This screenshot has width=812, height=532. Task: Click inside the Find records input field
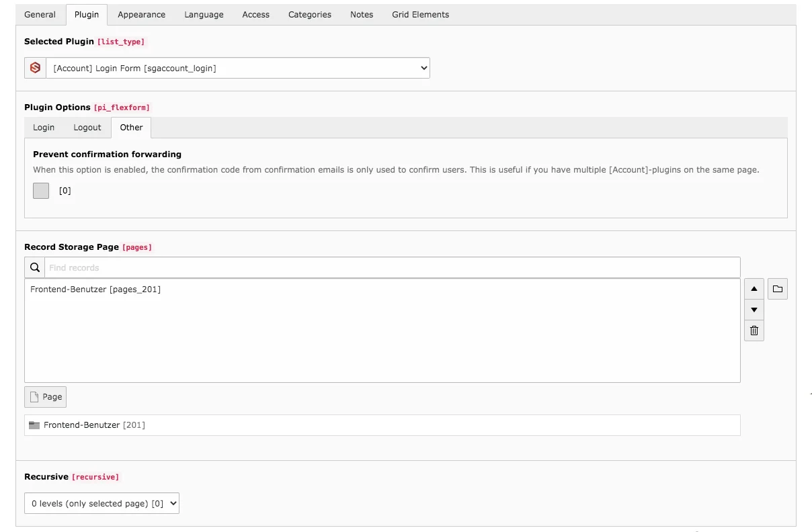pyautogui.click(x=269, y=267)
